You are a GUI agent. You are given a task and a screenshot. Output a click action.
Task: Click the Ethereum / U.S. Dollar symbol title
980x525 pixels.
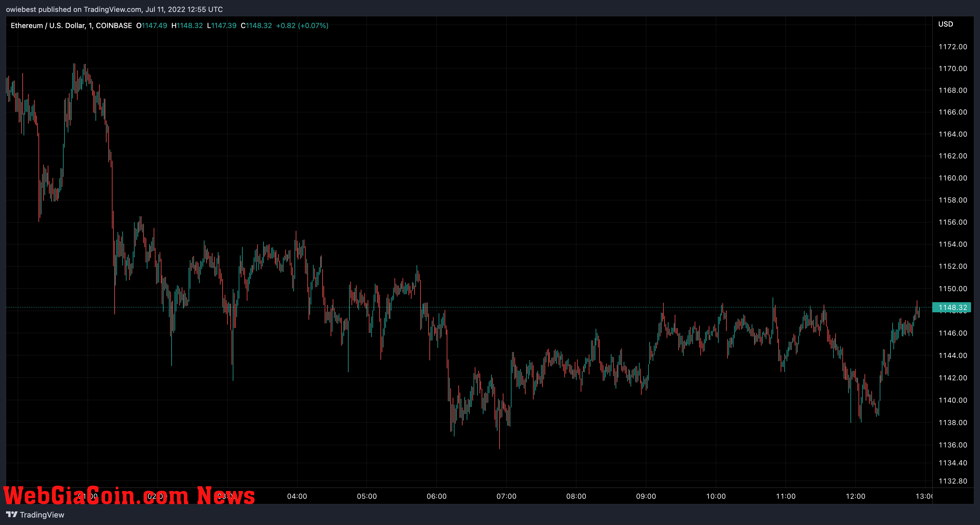click(x=71, y=25)
